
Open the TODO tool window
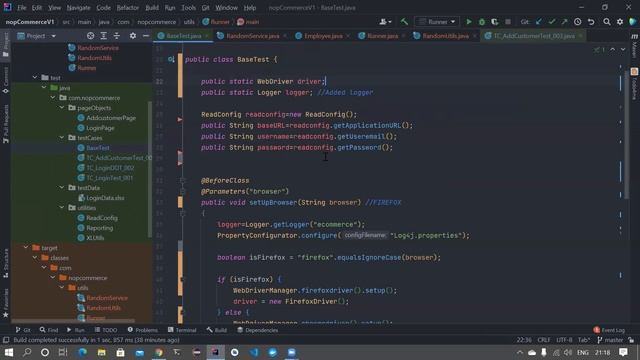click(x=106, y=330)
